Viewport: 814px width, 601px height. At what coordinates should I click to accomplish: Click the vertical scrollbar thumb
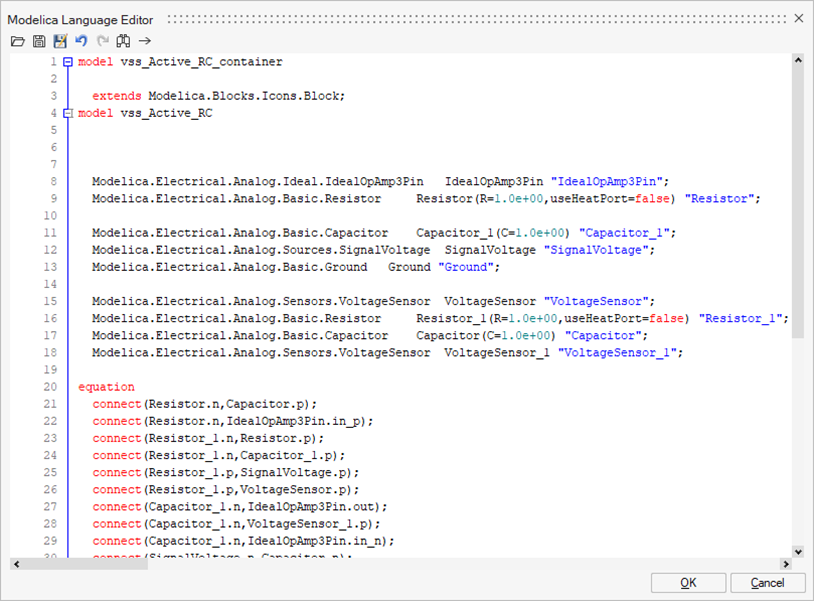tap(797, 200)
